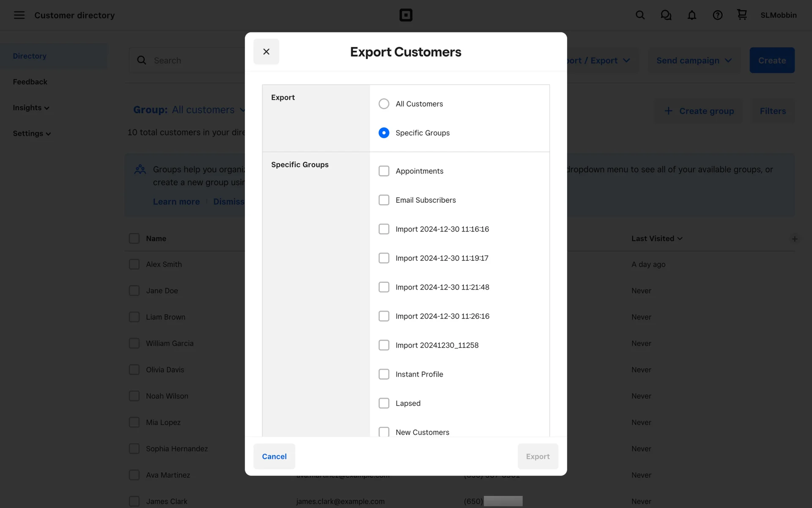812x508 pixels.
Task: Open the messages chat icon
Action: pos(666,15)
